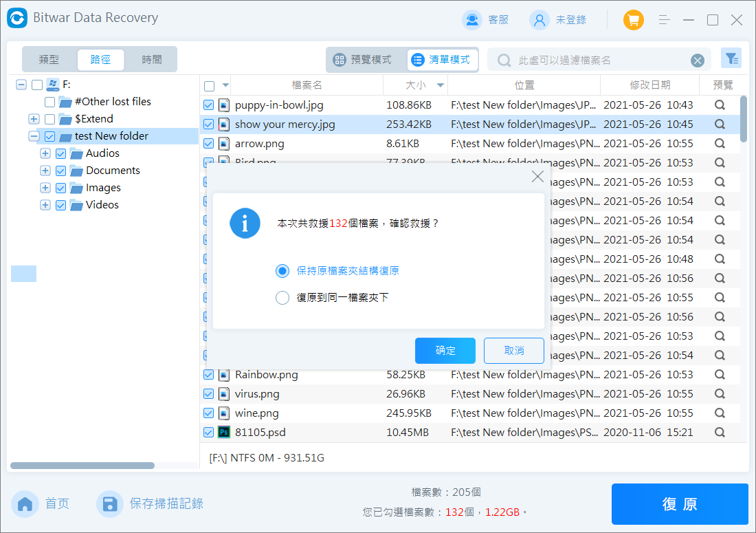Open the size column dropdown arrow
Viewport: 756px width, 533px height.
tap(441, 86)
